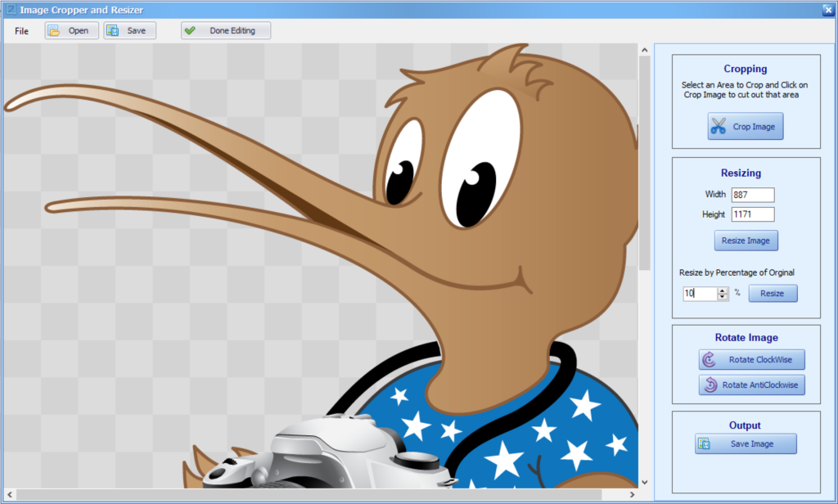
Task: Click the scissors icon on Crop Image
Action: [719, 126]
